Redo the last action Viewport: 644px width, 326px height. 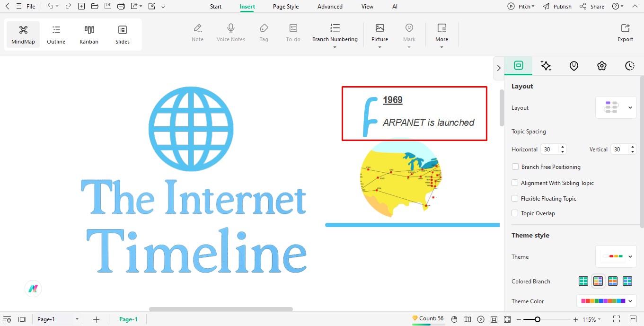(68, 6)
